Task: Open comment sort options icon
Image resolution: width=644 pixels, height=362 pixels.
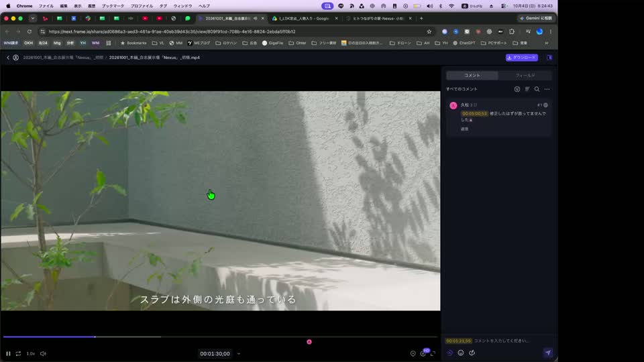Action: click(x=527, y=89)
